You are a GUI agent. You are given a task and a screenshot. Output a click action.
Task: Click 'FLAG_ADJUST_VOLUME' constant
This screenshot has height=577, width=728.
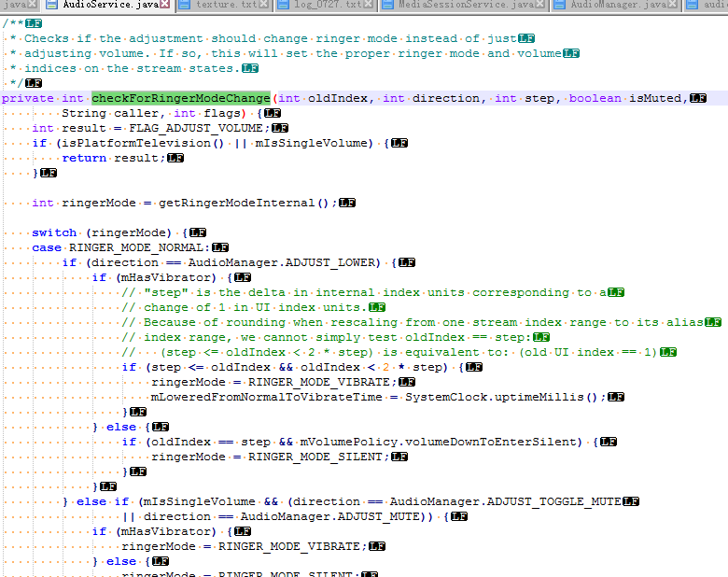(196, 128)
